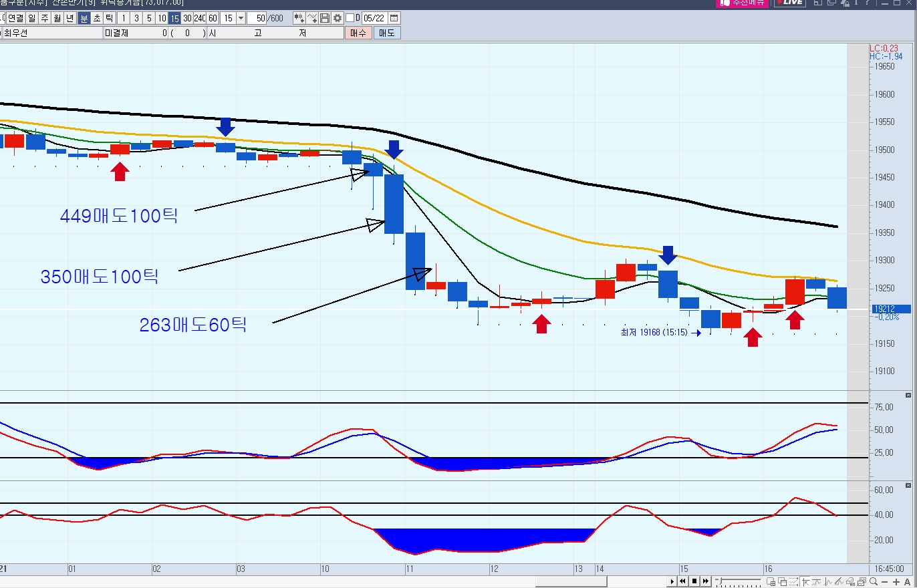Open the calendar date picker icon
The width and height of the screenshot is (917, 588).
[x=394, y=18]
